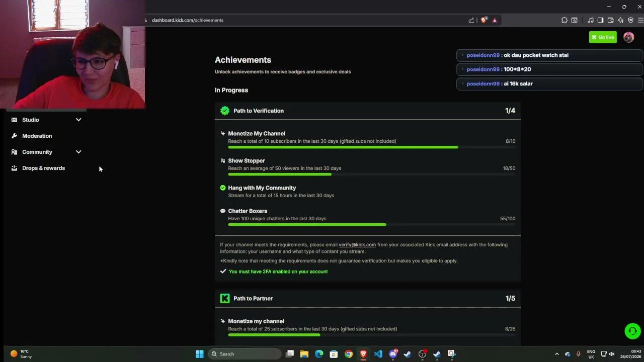Click the taskbar Search box
Screen dimensions: 644x362
[x=245, y=354]
